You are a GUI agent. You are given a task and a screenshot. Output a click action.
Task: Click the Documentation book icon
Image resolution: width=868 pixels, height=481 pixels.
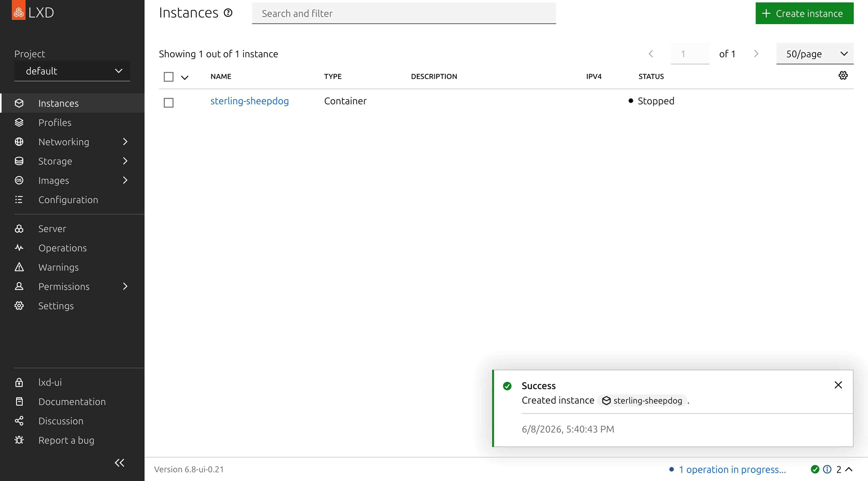pyautogui.click(x=19, y=401)
